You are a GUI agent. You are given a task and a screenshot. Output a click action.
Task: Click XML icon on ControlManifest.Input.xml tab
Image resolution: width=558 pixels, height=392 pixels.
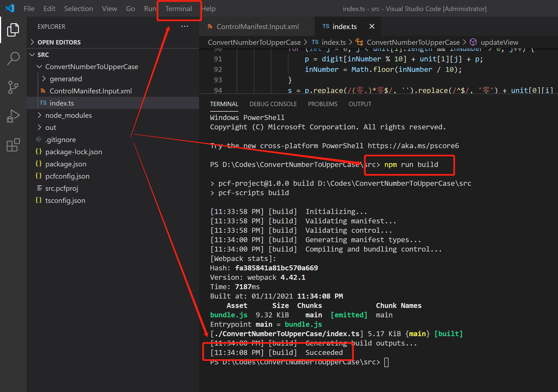210,26
